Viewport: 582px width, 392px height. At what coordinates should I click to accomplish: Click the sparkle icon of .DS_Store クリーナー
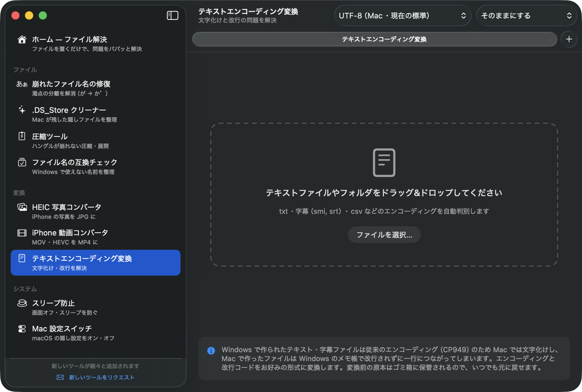coord(22,110)
